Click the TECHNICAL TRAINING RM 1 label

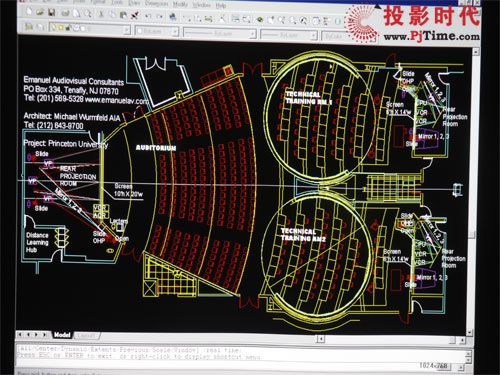[x=309, y=98]
